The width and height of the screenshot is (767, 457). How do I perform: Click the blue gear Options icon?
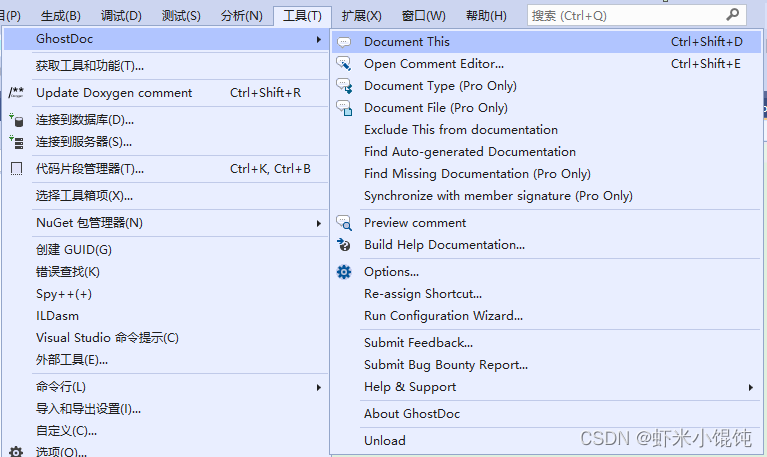[x=344, y=272]
